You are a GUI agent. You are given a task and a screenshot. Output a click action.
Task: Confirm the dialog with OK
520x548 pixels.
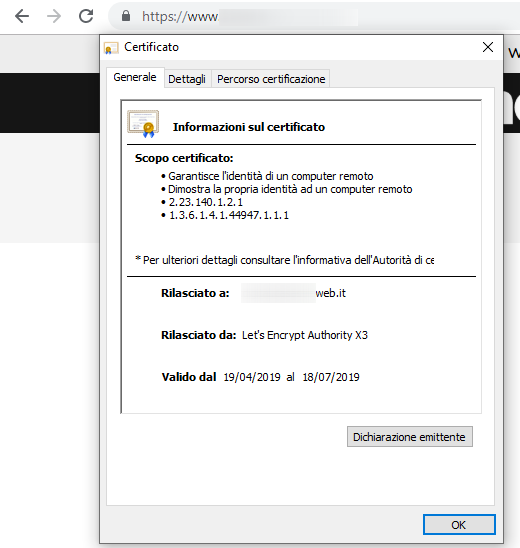click(459, 525)
